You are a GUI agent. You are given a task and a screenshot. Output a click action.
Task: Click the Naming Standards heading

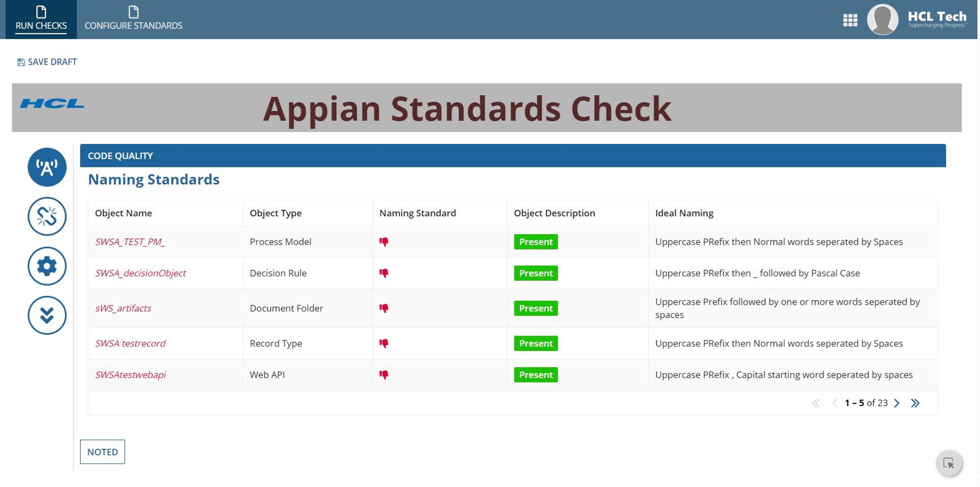point(154,179)
